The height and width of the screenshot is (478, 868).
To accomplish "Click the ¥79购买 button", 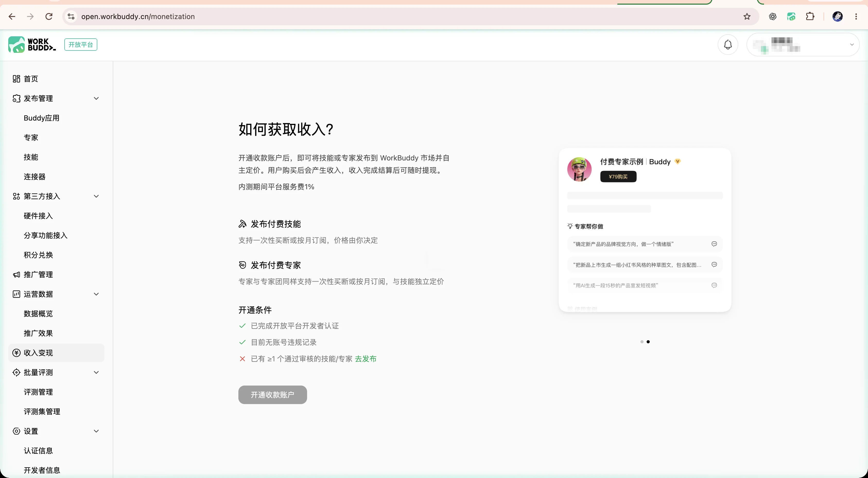I will click(x=618, y=177).
